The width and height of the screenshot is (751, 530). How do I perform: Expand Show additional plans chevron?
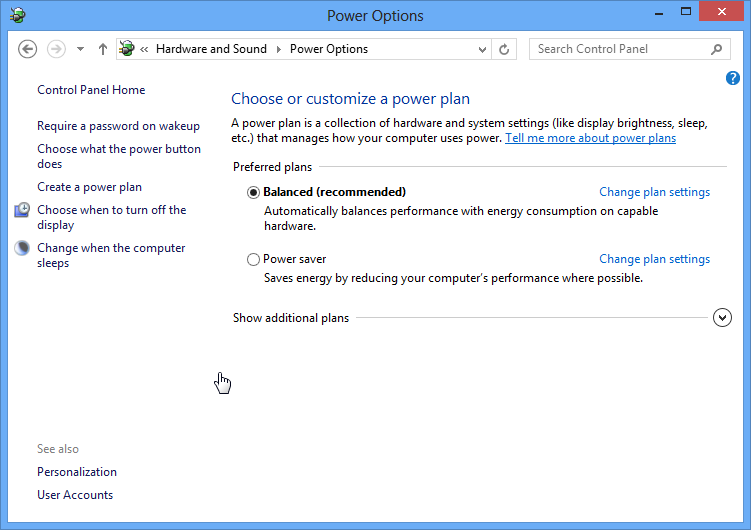pos(722,318)
